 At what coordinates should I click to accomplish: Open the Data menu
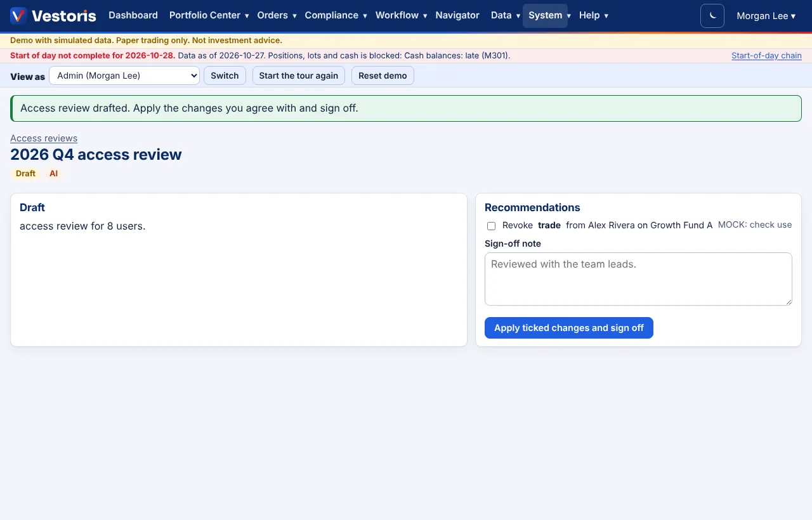click(x=506, y=15)
